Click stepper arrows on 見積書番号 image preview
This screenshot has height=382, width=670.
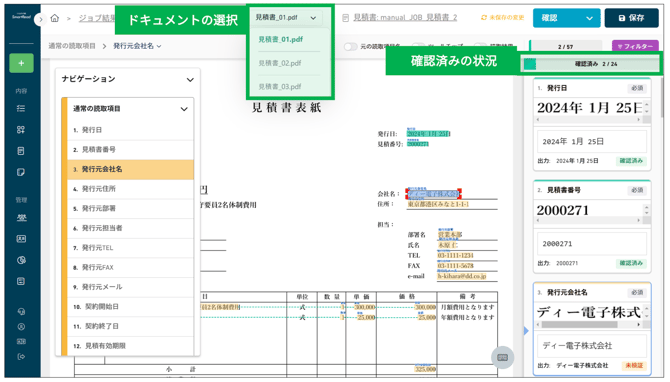pos(646,209)
